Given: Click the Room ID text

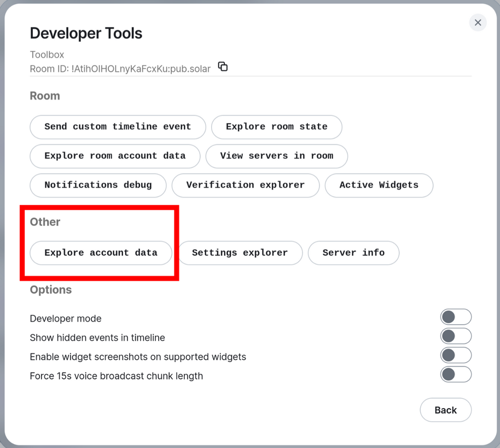Looking at the screenshot, I should [120, 69].
